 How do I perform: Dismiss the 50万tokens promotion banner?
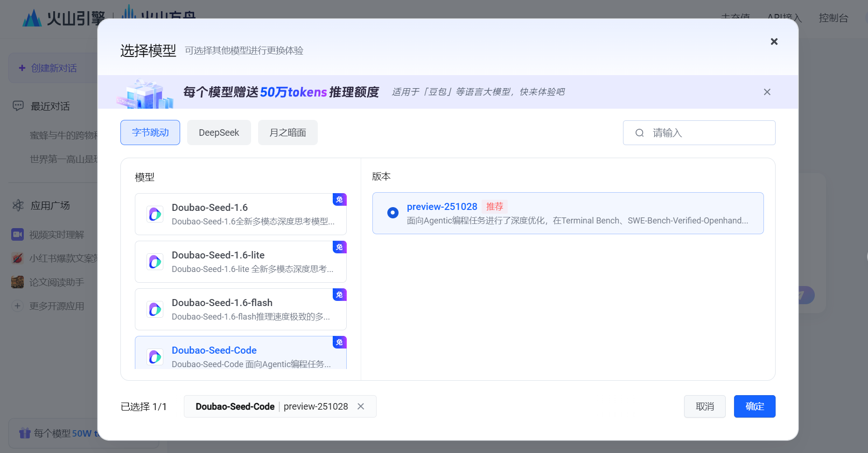point(767,92)
